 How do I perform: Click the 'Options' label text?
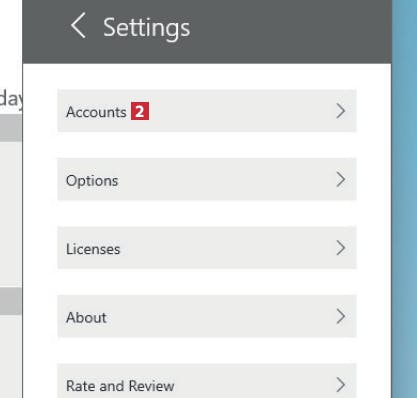(x=92, y=181)
